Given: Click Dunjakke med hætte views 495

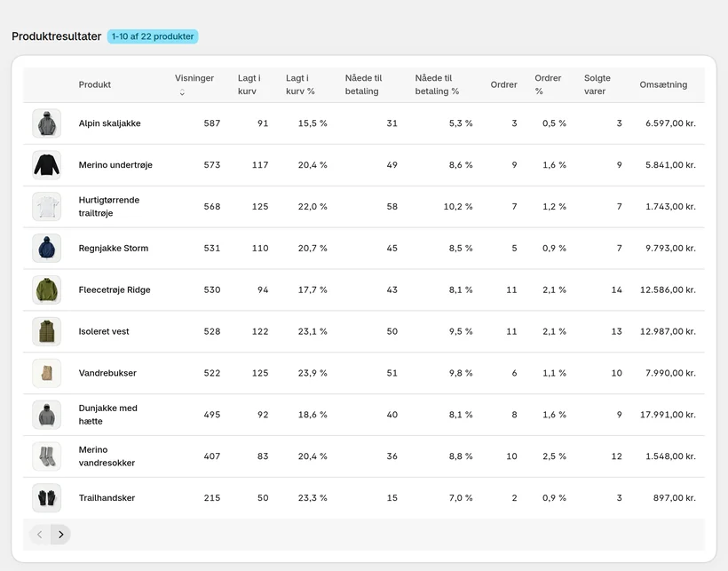Looking at the screenshot, I should pos(211,415).
